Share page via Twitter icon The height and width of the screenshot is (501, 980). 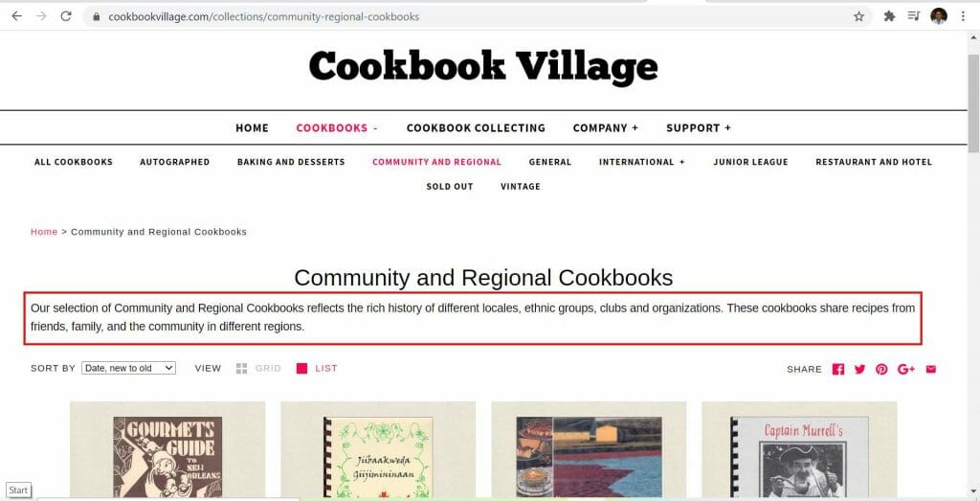[x=860, y=369]
